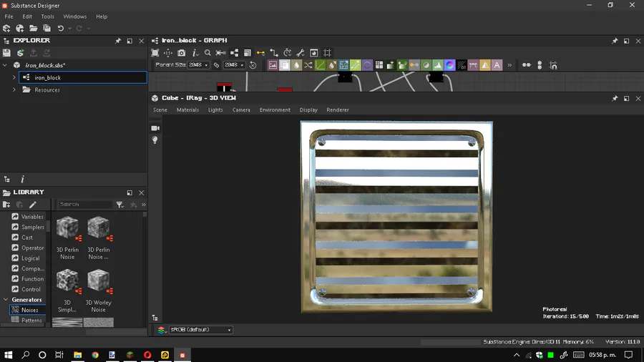Open the Parent Size width dropdown

[198, 65]
